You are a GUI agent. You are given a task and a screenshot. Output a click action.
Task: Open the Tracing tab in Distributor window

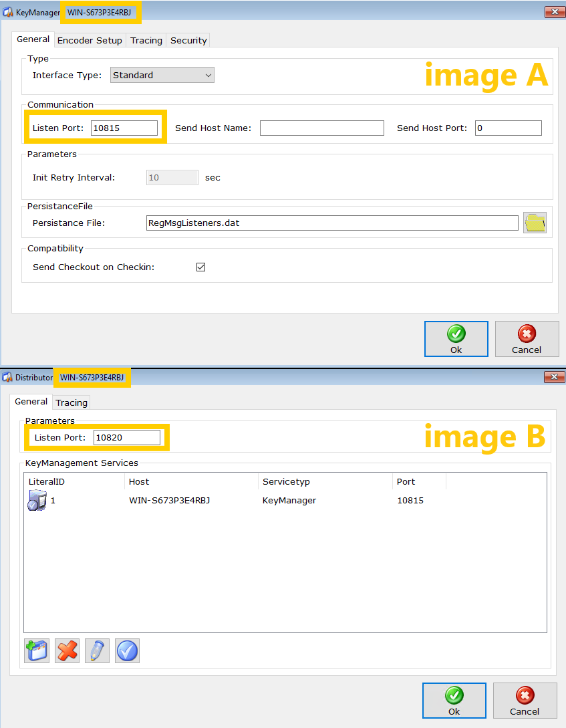click(72, 402)
